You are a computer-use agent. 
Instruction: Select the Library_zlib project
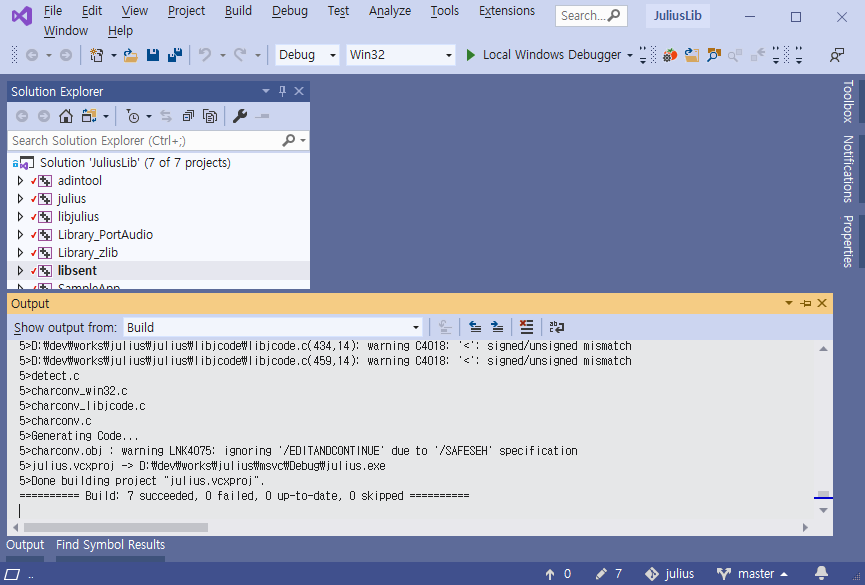pyautogui.click(x=88, y=253)
